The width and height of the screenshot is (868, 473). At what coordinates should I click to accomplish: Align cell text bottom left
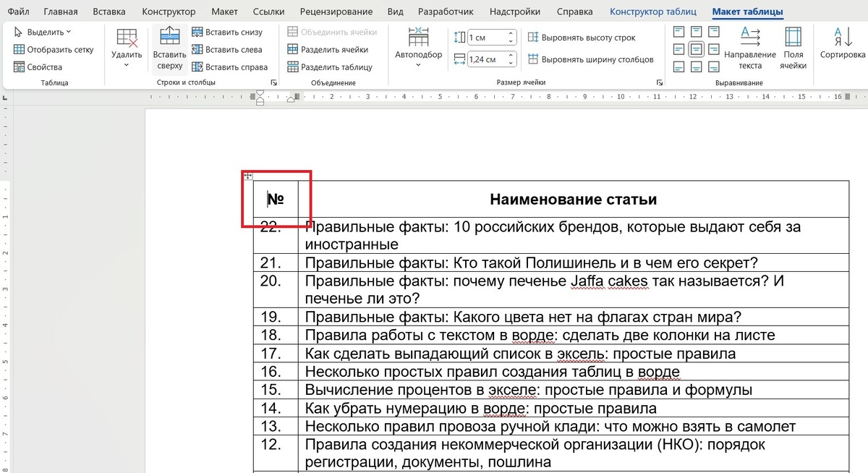(678, 67)
